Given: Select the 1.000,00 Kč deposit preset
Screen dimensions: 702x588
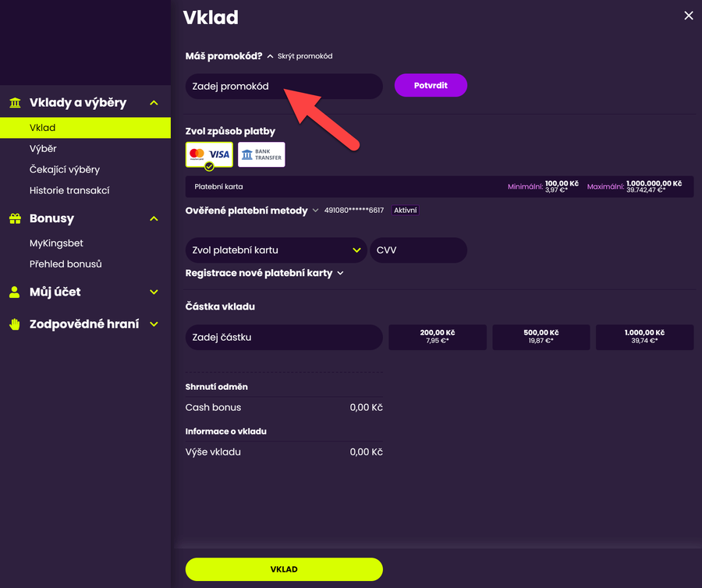Looking at the screenshot, I should click(644, 337).
